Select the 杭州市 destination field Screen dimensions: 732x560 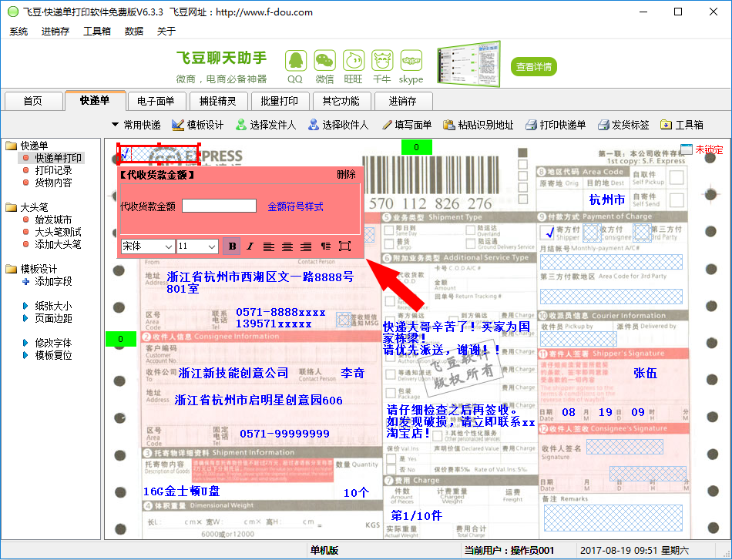coord(607,200)
